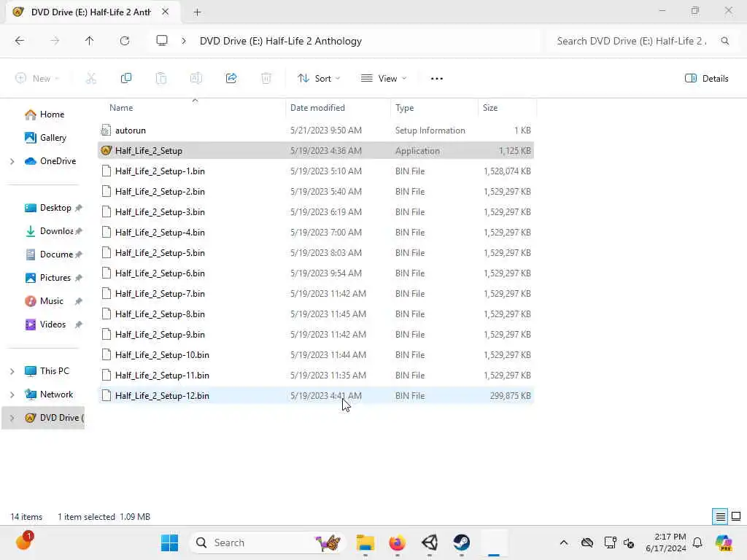Open Gallery in navigation pane

click(46, 138)
